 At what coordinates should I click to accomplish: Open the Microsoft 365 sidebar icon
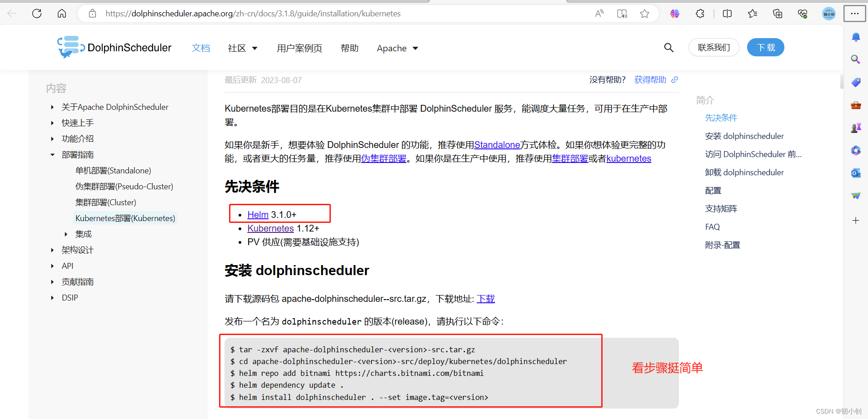[x=856, y=150]
